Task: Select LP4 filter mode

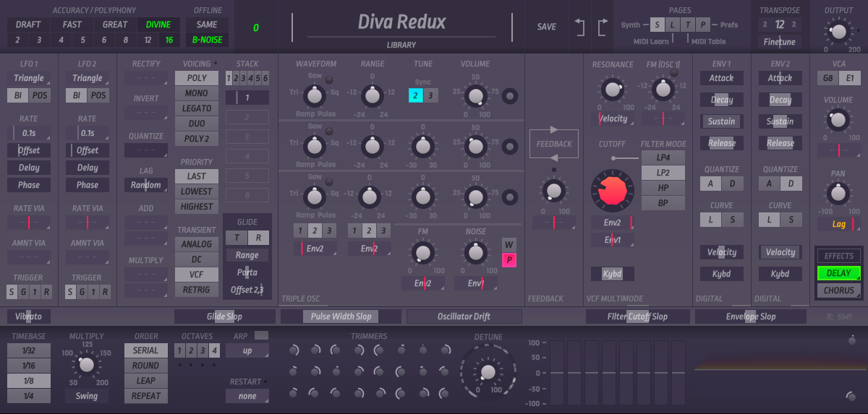Action: tap(663, 158)
